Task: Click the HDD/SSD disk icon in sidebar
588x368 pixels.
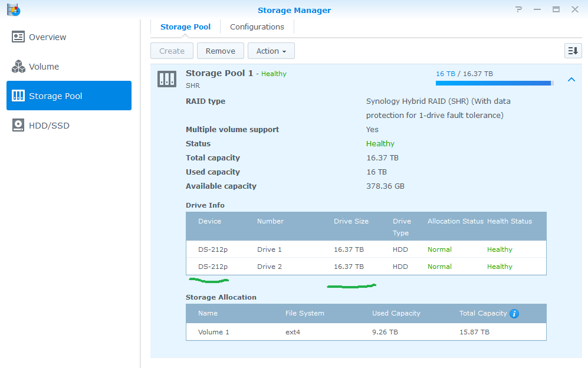Action: click(18, 125)
